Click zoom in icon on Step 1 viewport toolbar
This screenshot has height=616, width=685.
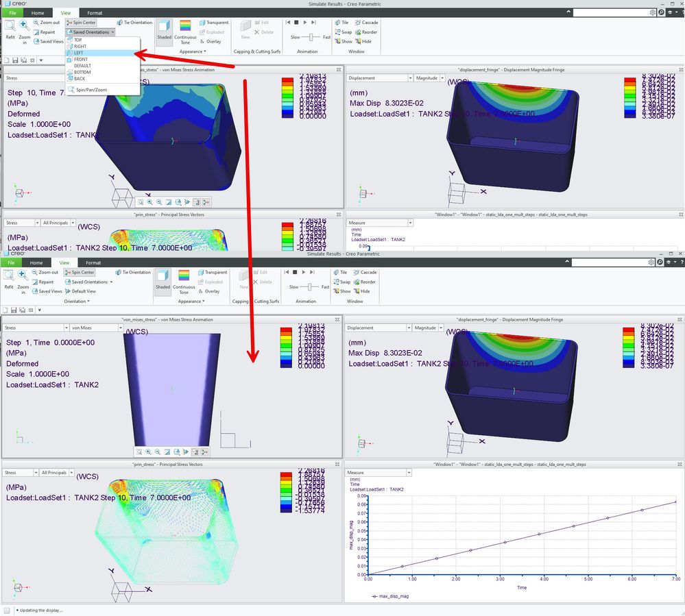[148, 452]
